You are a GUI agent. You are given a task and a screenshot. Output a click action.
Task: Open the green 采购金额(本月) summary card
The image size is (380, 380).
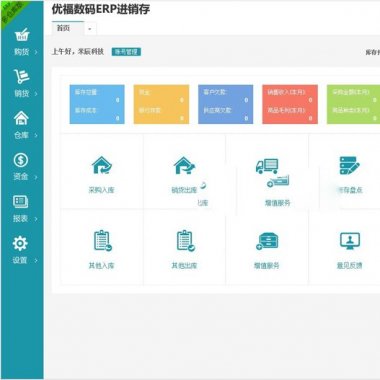click(x=353, y=104)
